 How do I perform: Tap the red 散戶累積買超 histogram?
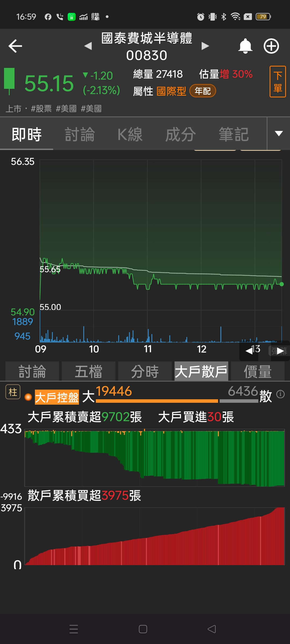coord(155,536)
